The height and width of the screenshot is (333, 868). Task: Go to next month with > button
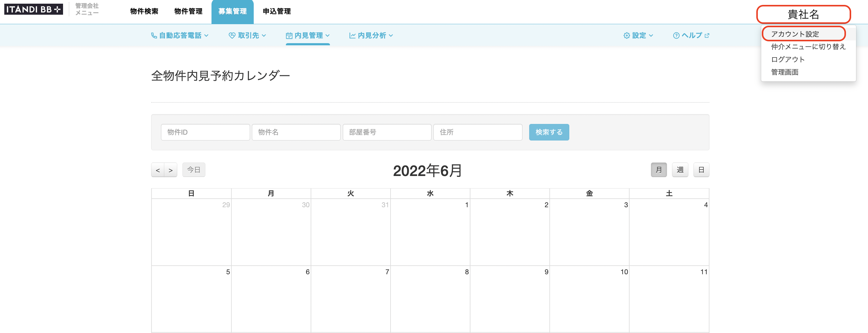170,170
